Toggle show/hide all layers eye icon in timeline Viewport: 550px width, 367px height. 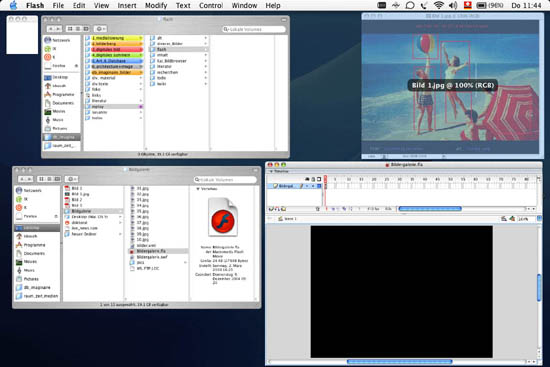coord(307,179)
